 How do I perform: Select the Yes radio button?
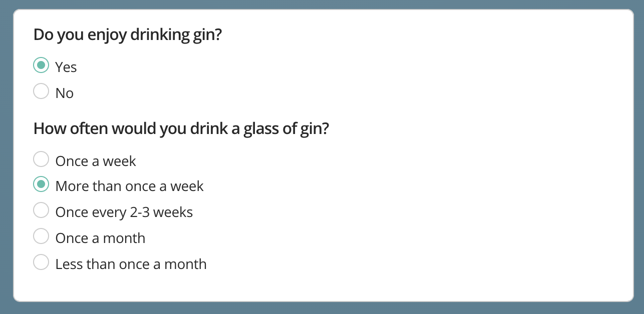(41, 65)
